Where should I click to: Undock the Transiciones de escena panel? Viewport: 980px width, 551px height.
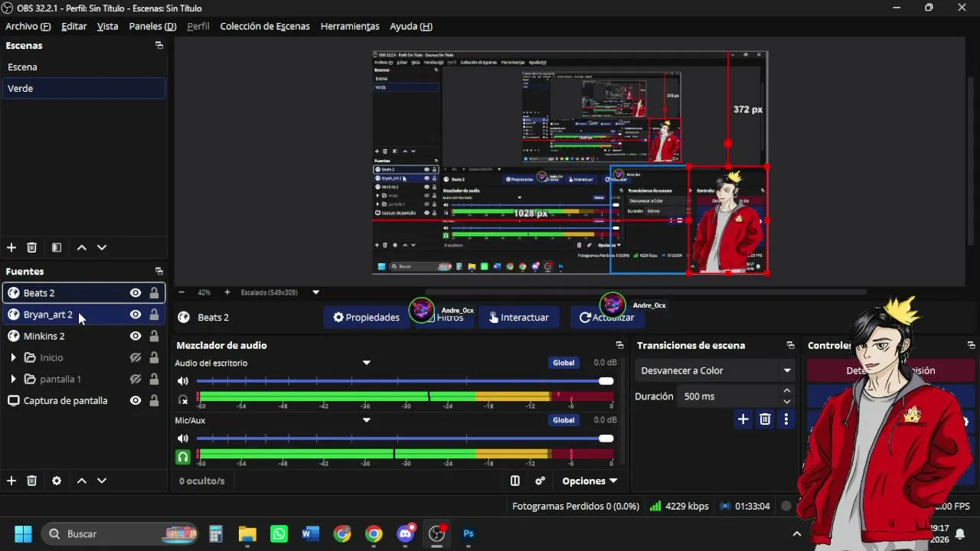790,345
